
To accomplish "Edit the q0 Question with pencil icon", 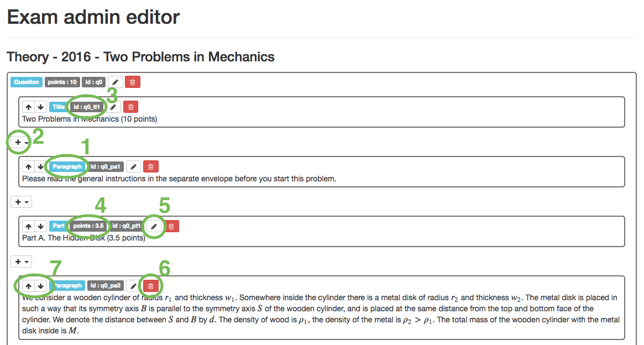I will (115, 82).
